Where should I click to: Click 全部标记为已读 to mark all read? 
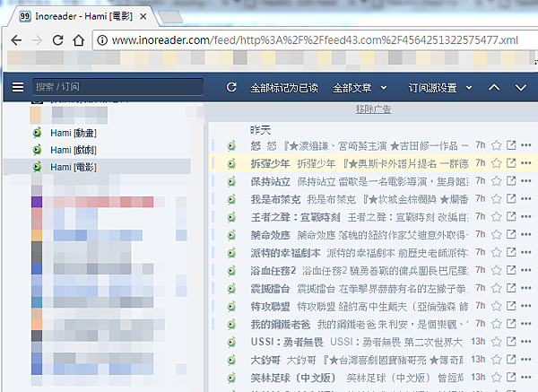283,88
